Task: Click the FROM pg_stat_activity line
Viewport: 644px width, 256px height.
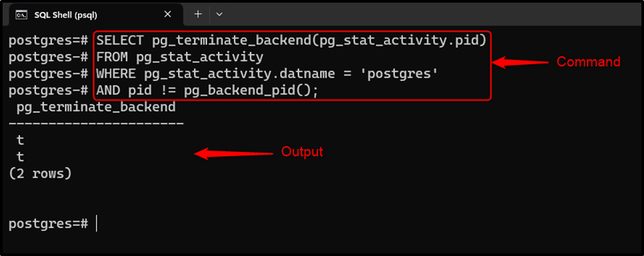Action: click(x=180, y=58)
